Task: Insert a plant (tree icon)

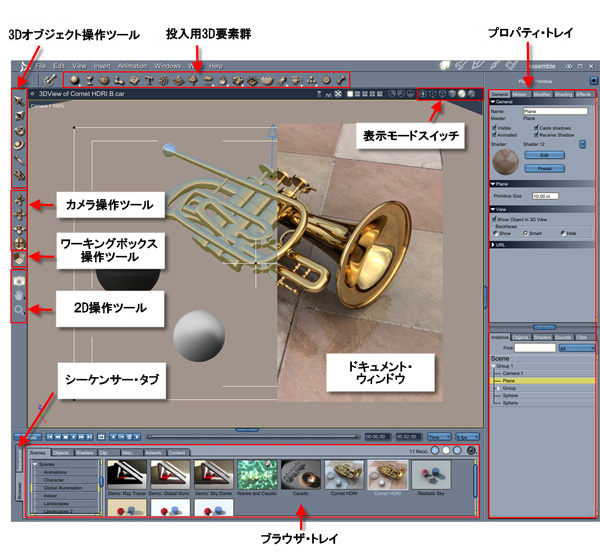Action: tap(193, 80)
